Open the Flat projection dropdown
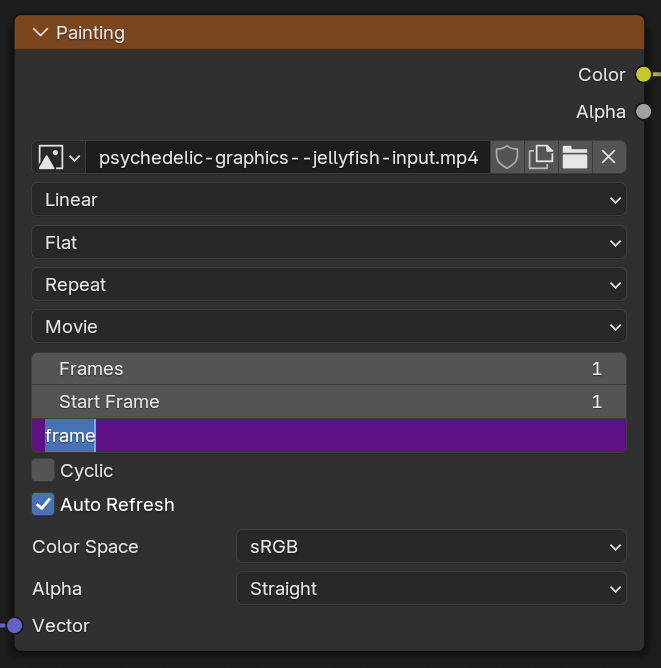Image resolution: width=661 pixels, height=668 pixels. coord(329,242)
